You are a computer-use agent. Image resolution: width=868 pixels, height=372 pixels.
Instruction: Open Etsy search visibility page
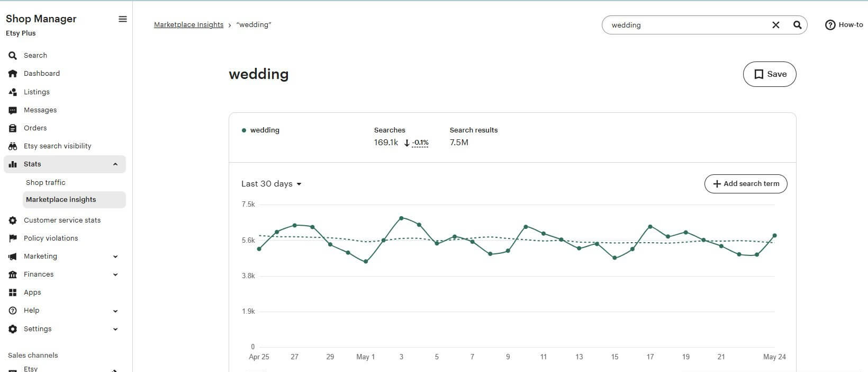coord(57,146)
